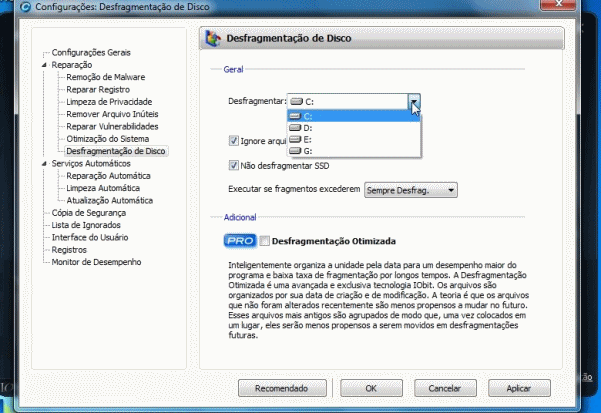Select drive G: in dropdown list
The height and width of the screenshot is (413, 601).
[354, 151]
